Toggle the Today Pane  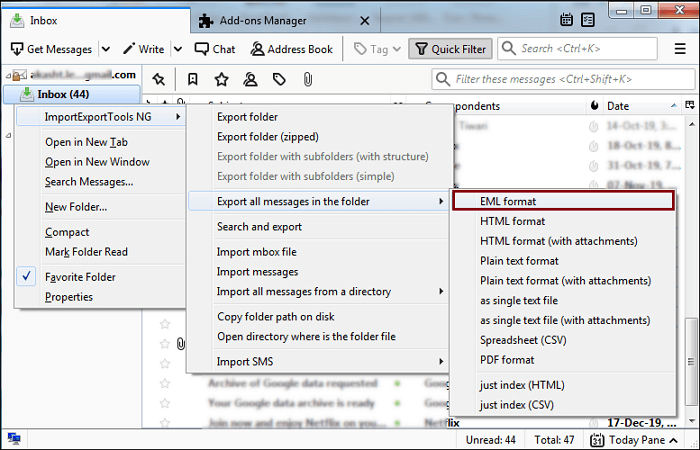635,440
